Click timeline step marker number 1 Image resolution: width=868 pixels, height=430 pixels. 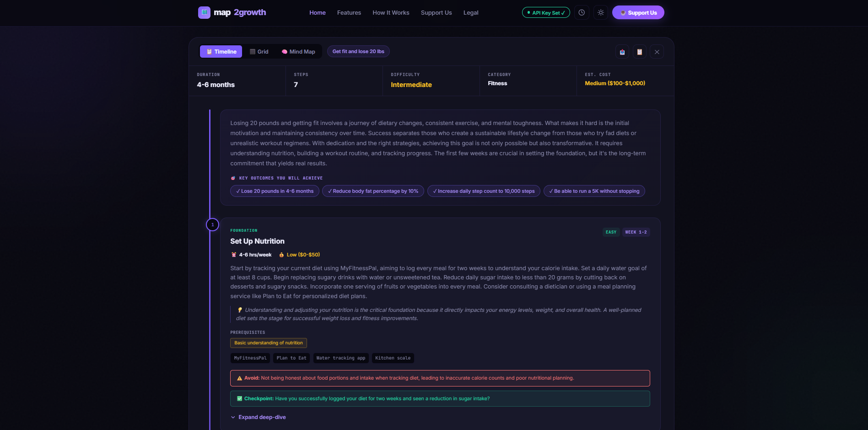point(212,225)
